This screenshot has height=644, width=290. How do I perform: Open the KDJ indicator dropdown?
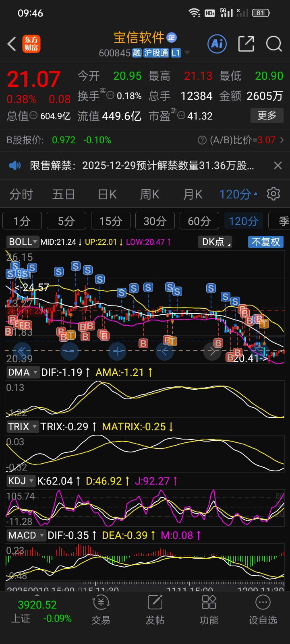pos(21,481)
